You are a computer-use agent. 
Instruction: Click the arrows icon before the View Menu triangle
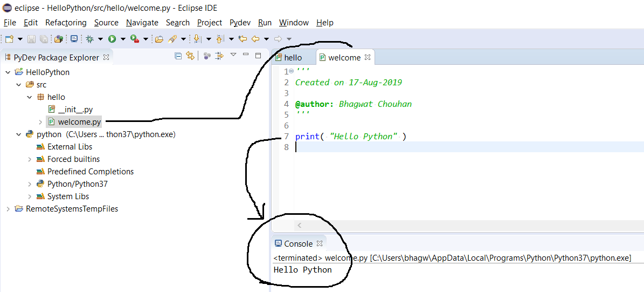pyautogui.click(x=219, y=56)
